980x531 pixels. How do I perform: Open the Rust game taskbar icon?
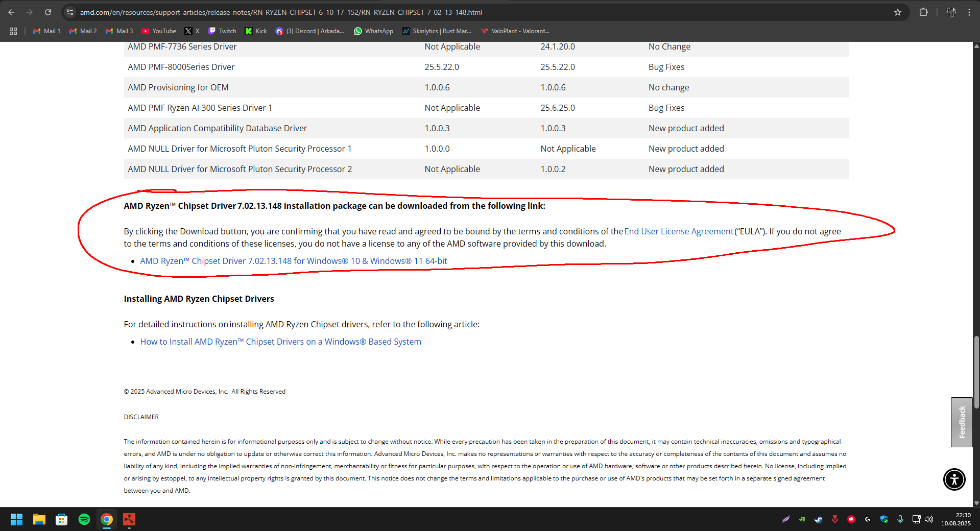pyautogui.click(x=129, y=519)
